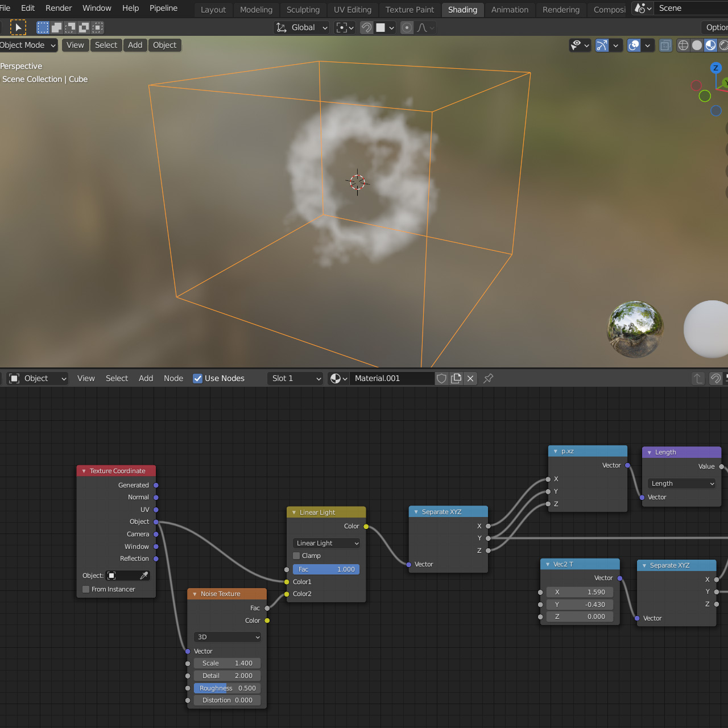Open the Linear Light blend mode dropdown

tap(325, 543)
